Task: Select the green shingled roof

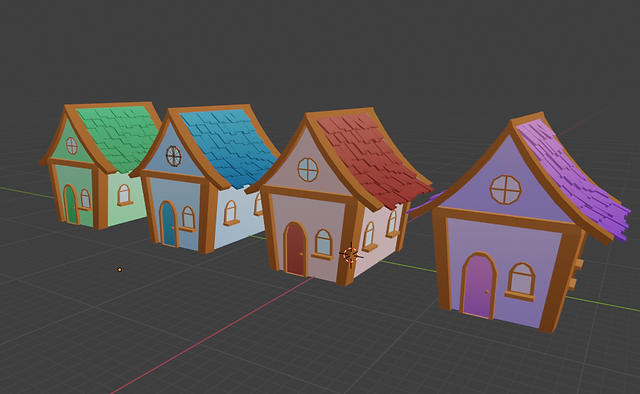Action: point(119,138)
